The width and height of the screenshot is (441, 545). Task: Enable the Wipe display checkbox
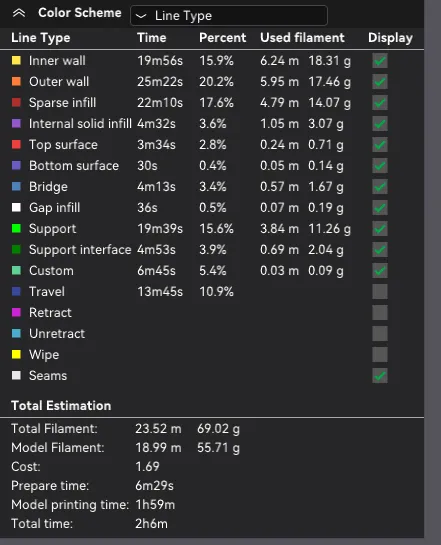pyautogui.click(x=380, y=355)
